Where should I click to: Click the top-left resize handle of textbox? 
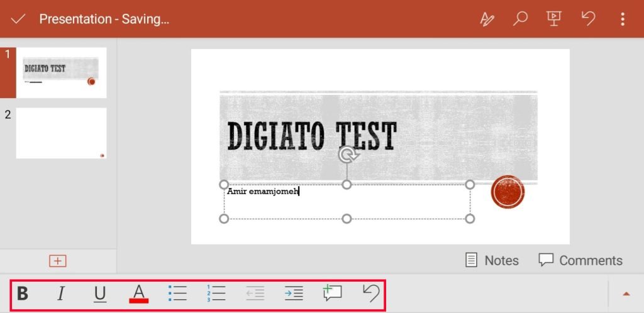[224, 185]
